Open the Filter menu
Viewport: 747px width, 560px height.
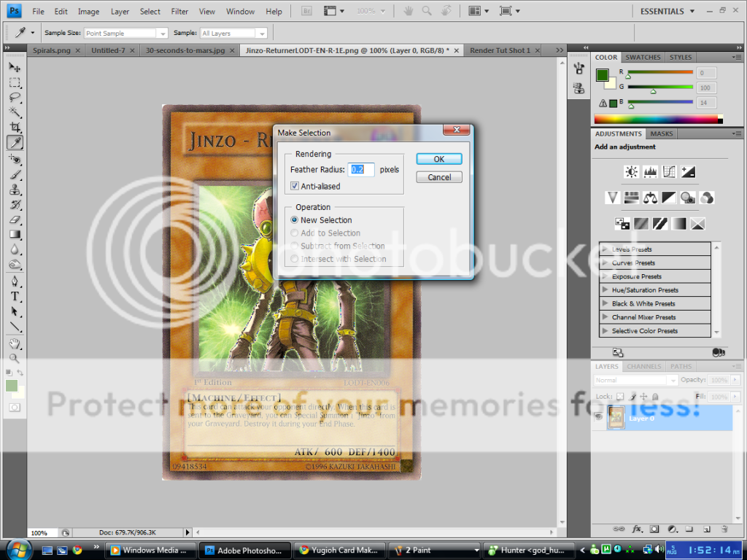coord(179,11)
